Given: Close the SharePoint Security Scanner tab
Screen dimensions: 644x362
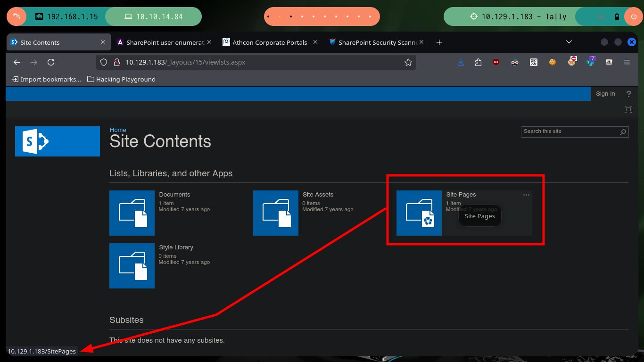Looking at the screenshot, I should 421,42.
